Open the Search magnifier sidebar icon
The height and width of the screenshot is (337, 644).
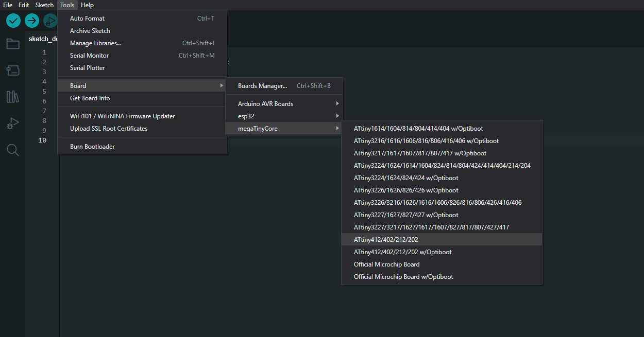[13, 150]
